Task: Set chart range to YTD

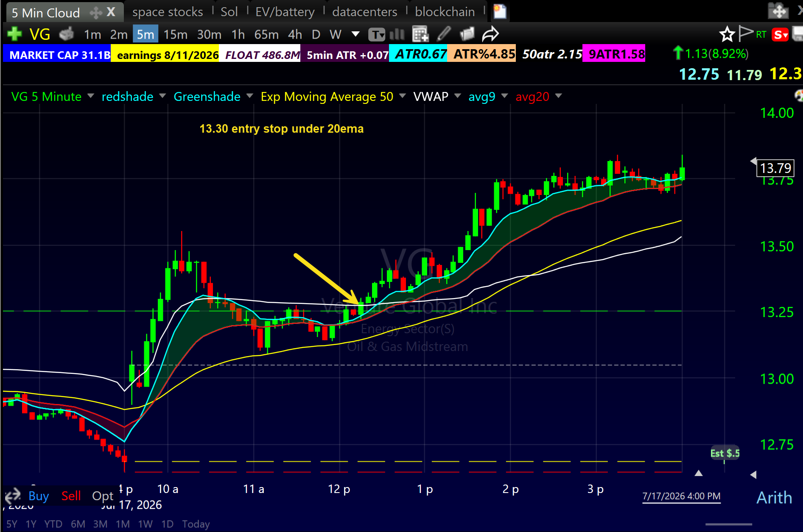Action: [x=53, y=524]
